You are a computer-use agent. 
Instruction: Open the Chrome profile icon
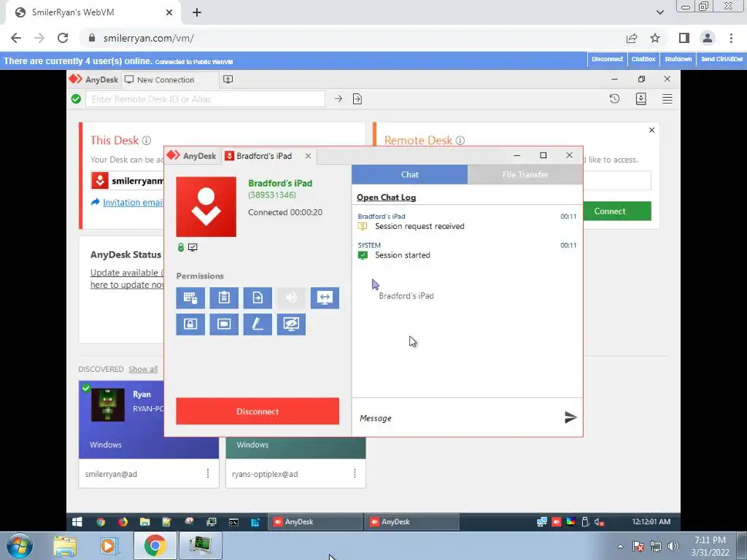point(708,38)
